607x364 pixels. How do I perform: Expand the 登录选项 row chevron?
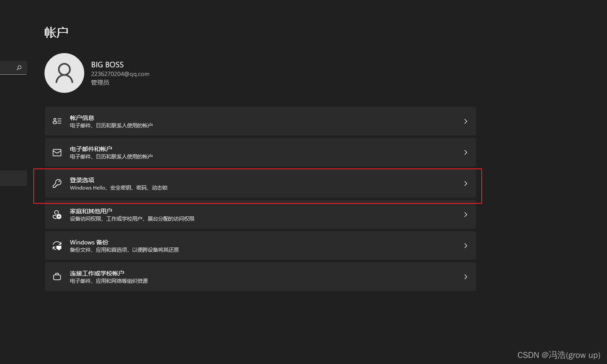[466, 184]
